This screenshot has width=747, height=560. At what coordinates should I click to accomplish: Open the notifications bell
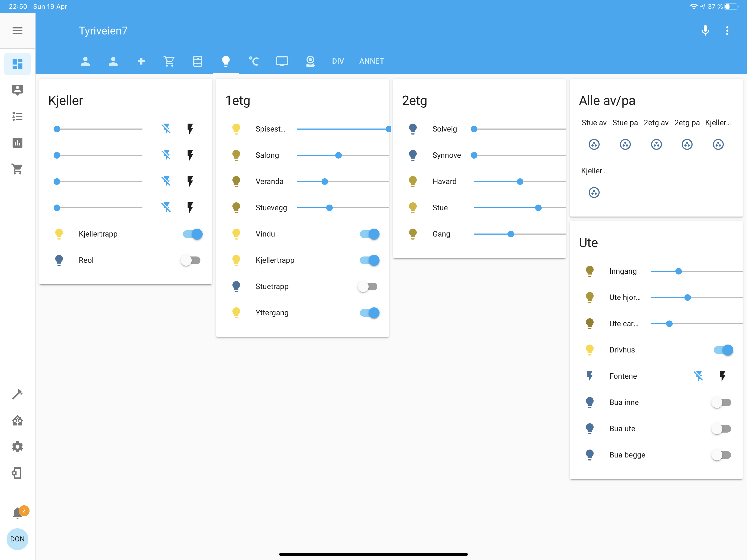17,513
